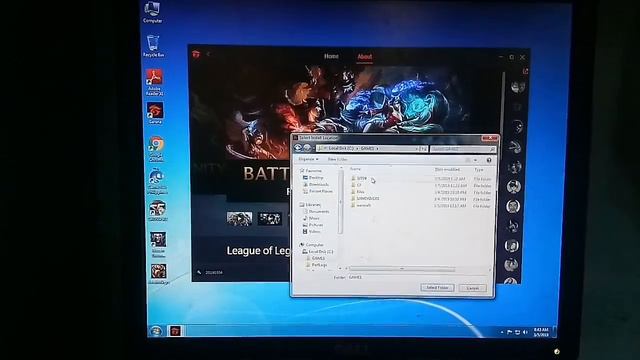Select PerfLogs folder in navigation tree

(316, 265)
